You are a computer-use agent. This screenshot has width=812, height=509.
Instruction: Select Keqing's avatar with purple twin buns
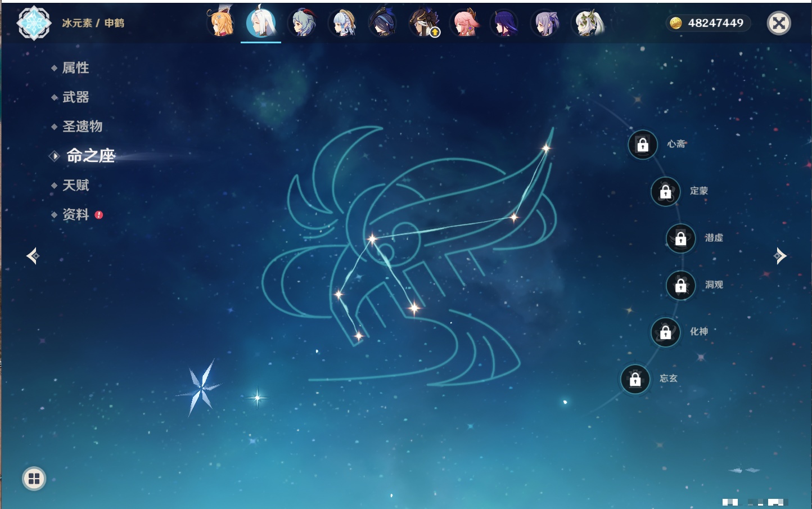545,24
